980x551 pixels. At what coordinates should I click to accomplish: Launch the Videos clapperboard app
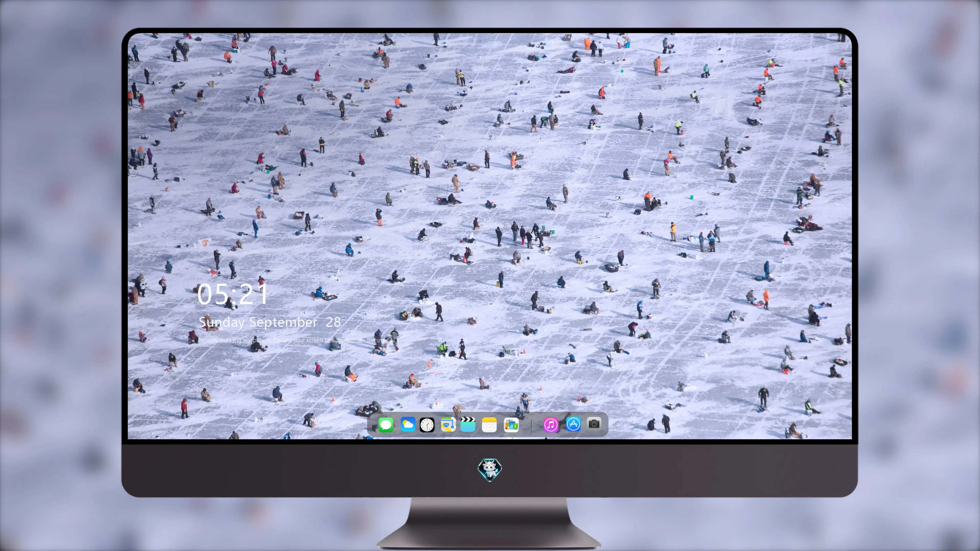pyautogui.click(x=468, y=424)
